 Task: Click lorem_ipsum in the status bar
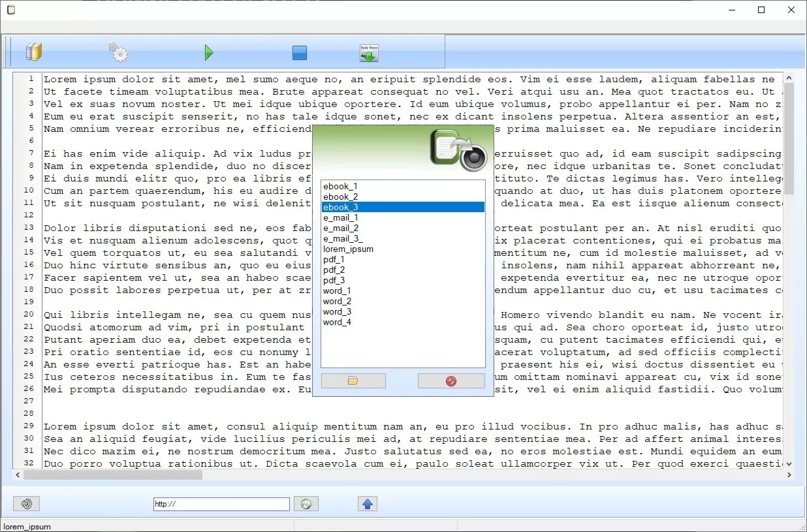(x=25, y=525)
